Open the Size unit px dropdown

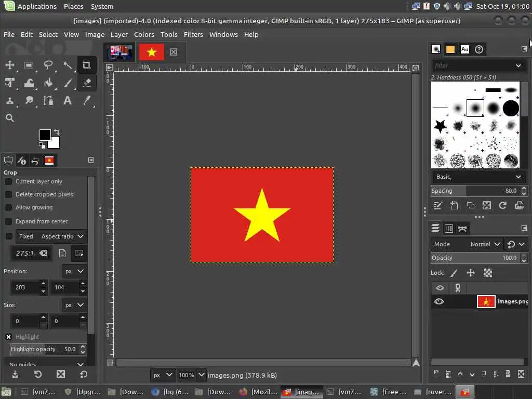(x=74, y=305)
